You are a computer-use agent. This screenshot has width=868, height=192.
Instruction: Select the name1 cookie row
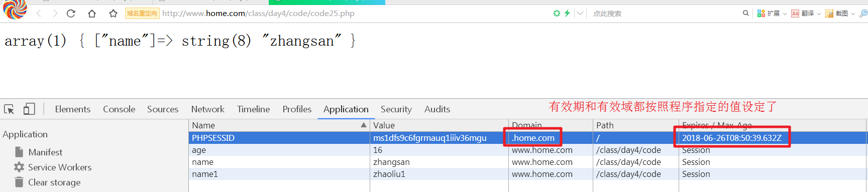coord(528,174)
